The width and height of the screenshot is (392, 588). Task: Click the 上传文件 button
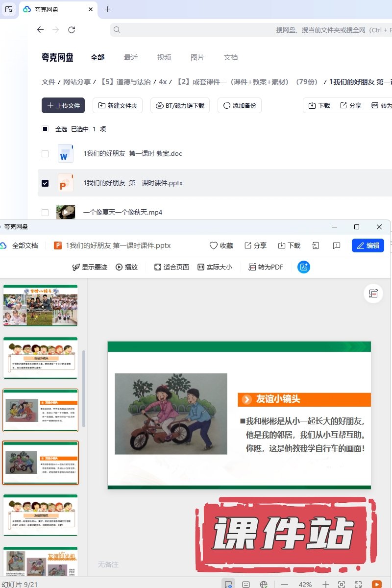tap(63, 105)
